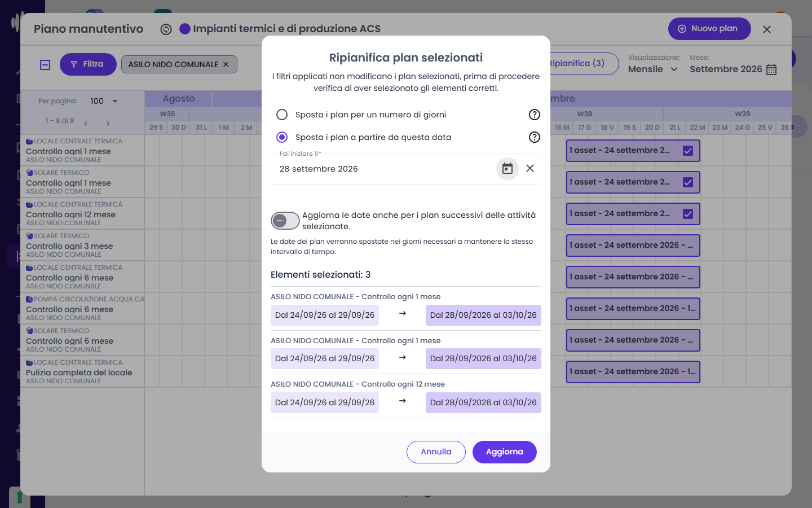Screen dimensions: 812x508
Task: Open the Visualizzazione Mensile dropdown
Action: (x=653, y=69)
